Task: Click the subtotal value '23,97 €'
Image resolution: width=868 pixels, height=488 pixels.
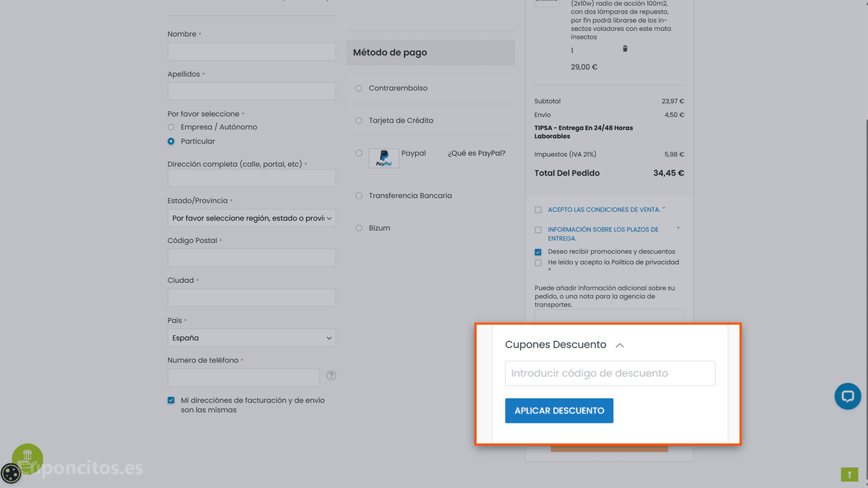Action: [x=673, y=101]
